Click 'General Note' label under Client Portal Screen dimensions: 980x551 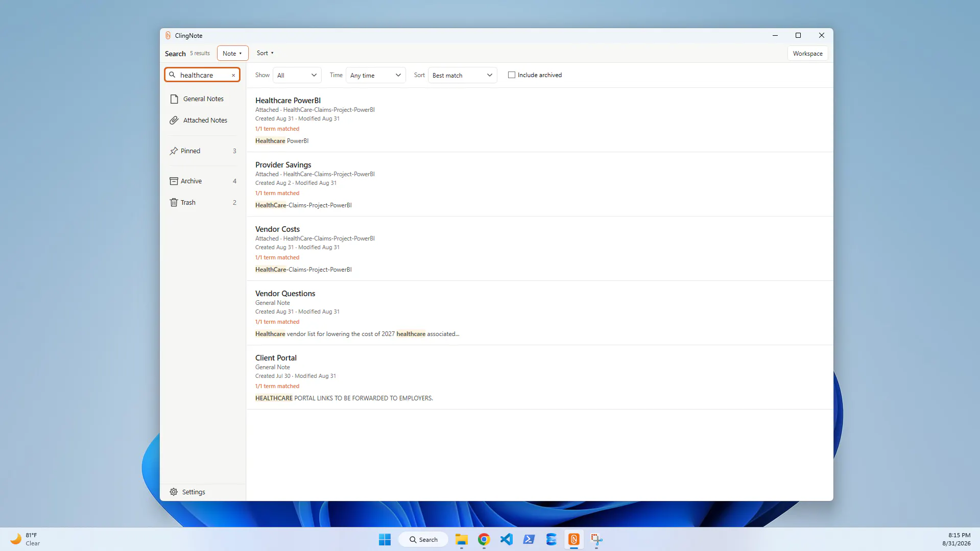click(x=273, y=367)
